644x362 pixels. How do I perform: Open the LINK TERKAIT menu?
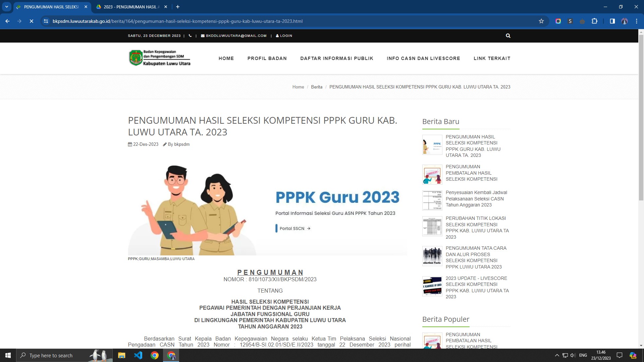coord(492,58)
